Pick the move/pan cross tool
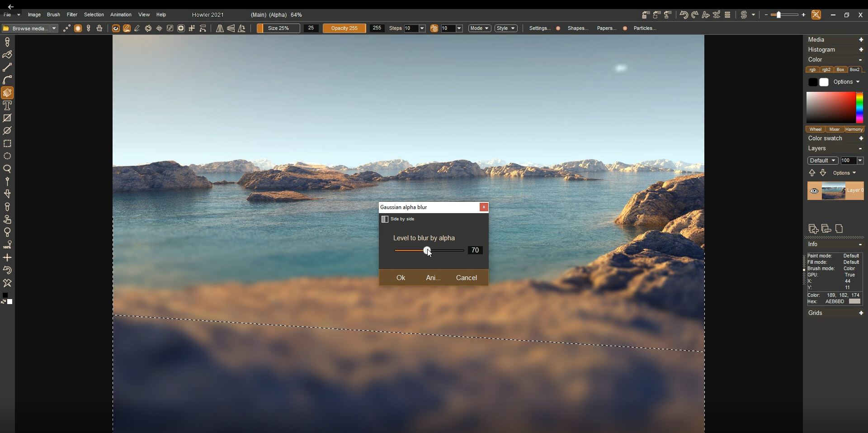The height and width of the screenshot is (433, 868). (x=7, y=257)
